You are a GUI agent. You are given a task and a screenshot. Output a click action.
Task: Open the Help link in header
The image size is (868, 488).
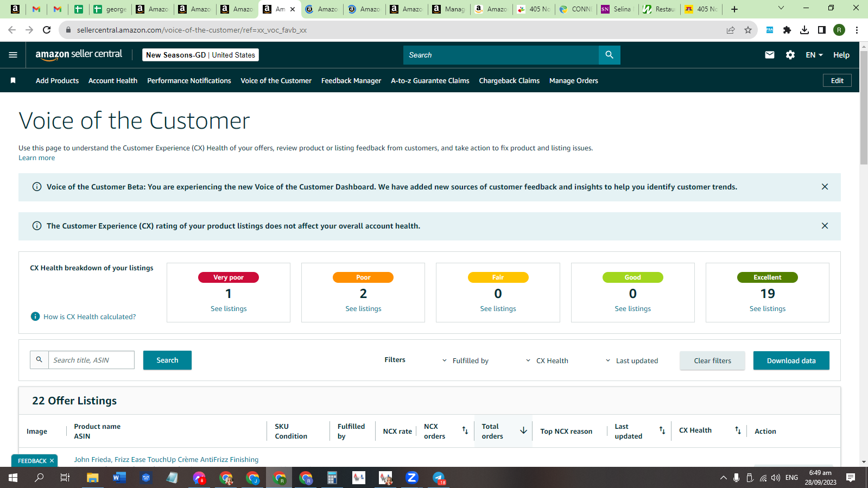841,55
